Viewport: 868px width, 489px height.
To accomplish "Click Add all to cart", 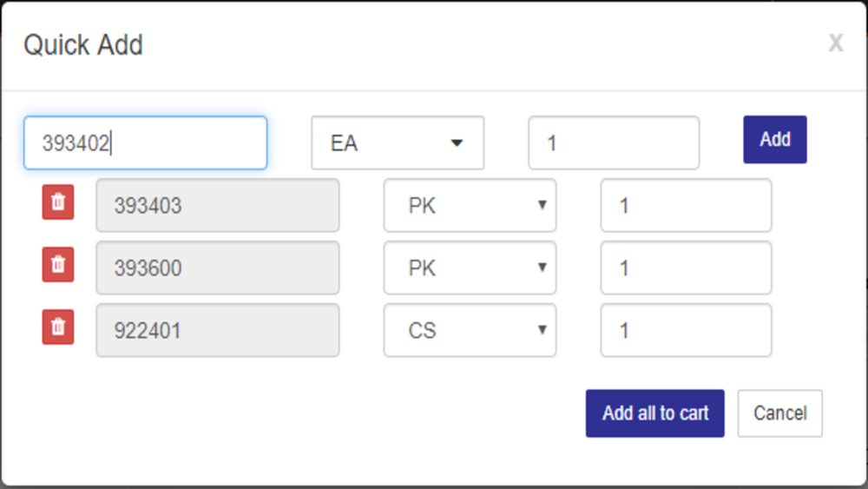I will (654, 413).
